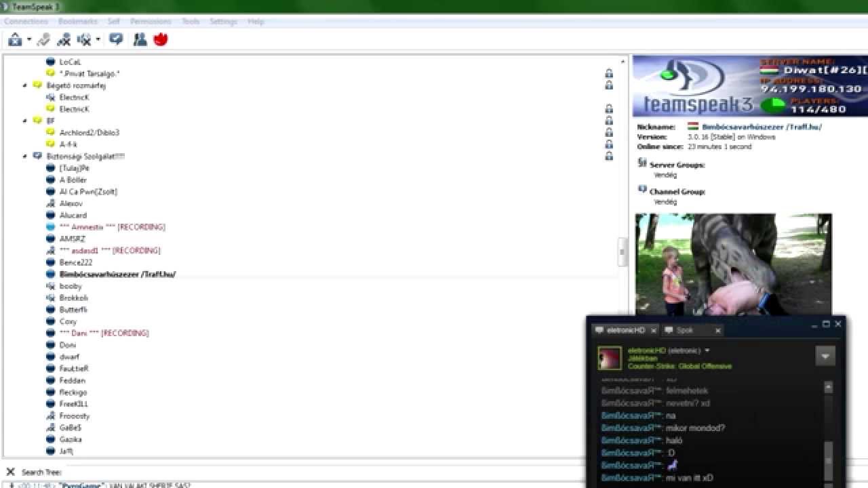
Task: Click the status icon beside Froooosty
Action: coord(50,415)
